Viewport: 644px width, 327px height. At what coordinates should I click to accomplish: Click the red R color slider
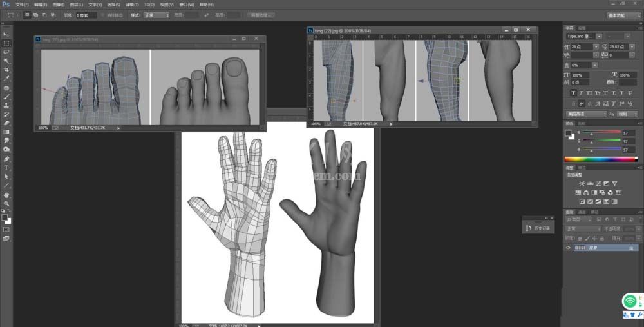click(601, 132)
